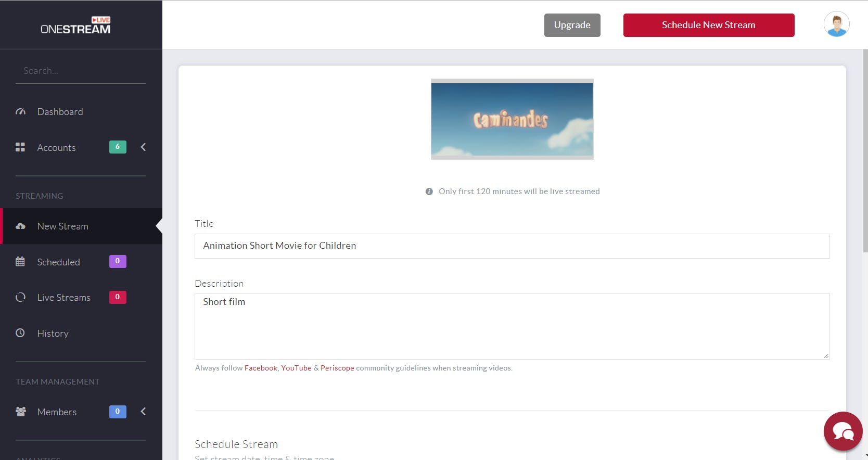Image resolution: width=868 pixels, height=460 pixels.
Task: Click the blue Members count badge
Action: 118,412
